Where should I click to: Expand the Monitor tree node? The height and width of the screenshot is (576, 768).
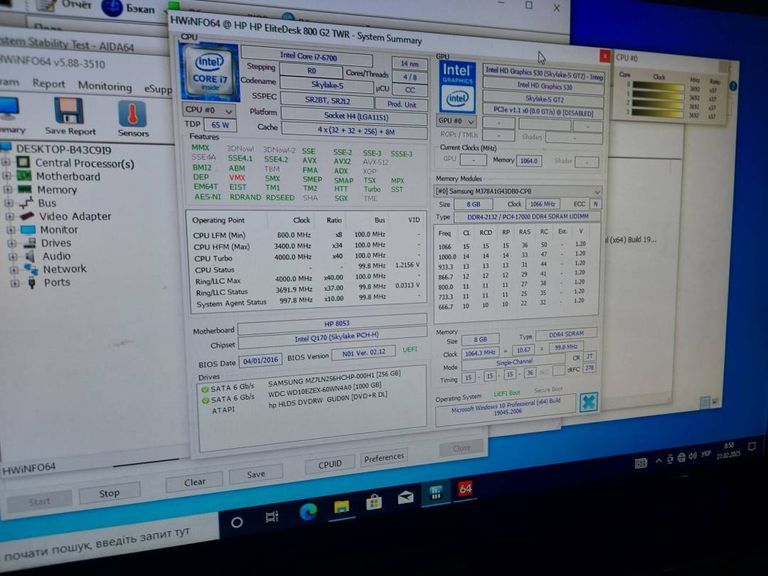(12, 229)
